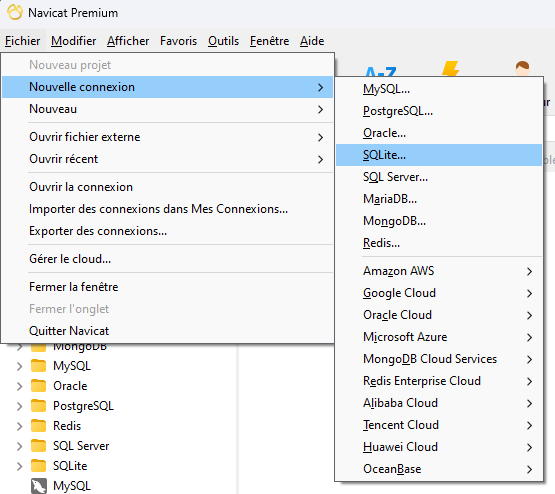Expand the SQL Server folder chevron
This screenshot has width=555, height=494.
pos(19,446)
